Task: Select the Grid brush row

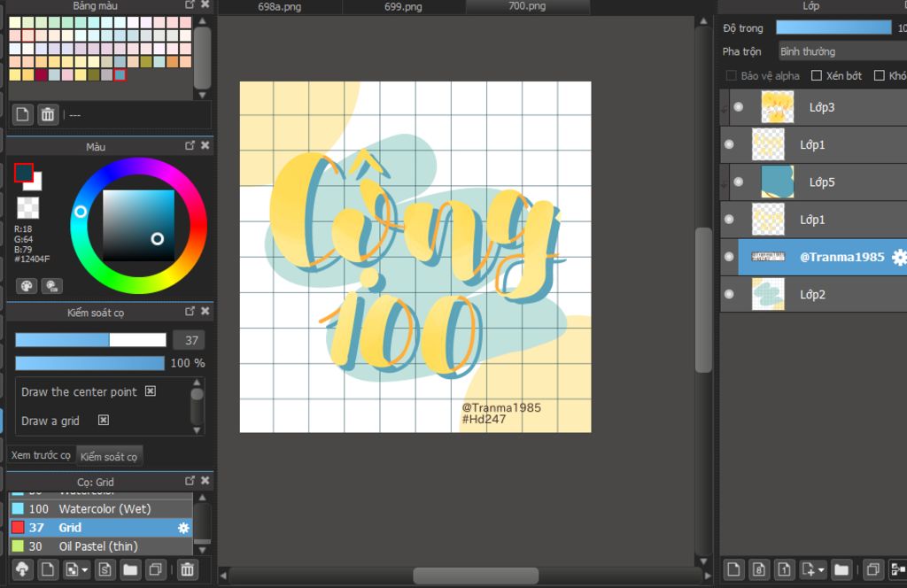Action: click(x=100, y=527)
